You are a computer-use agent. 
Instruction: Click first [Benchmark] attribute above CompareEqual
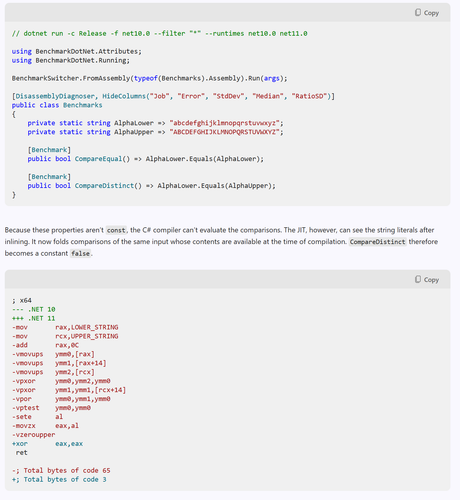pos(49,150)
